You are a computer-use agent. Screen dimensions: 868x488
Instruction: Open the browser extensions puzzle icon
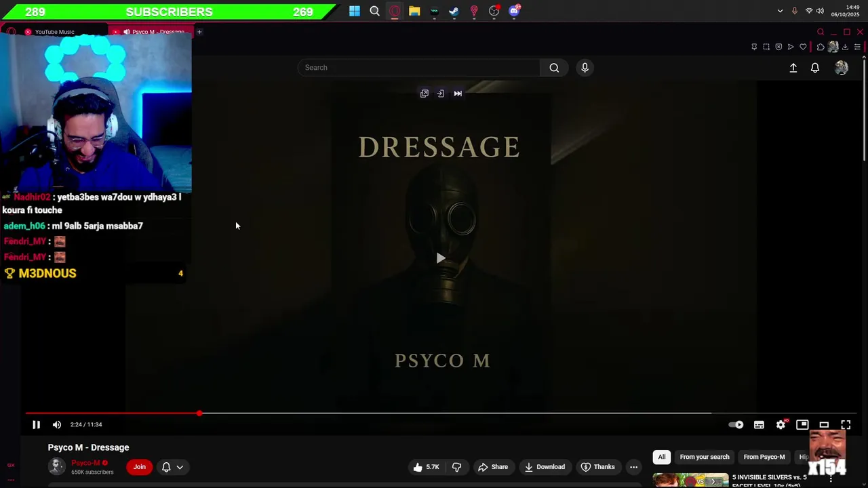[x=821, y=47]
